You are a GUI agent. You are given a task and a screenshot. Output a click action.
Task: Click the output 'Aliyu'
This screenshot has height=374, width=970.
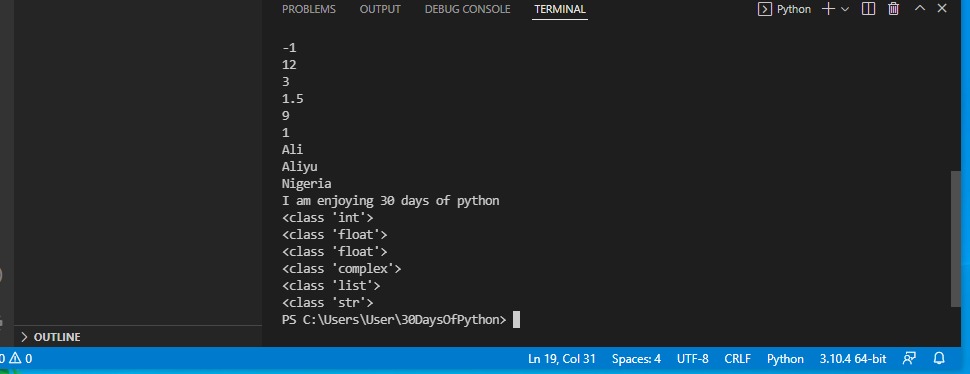tap(299, 167)
